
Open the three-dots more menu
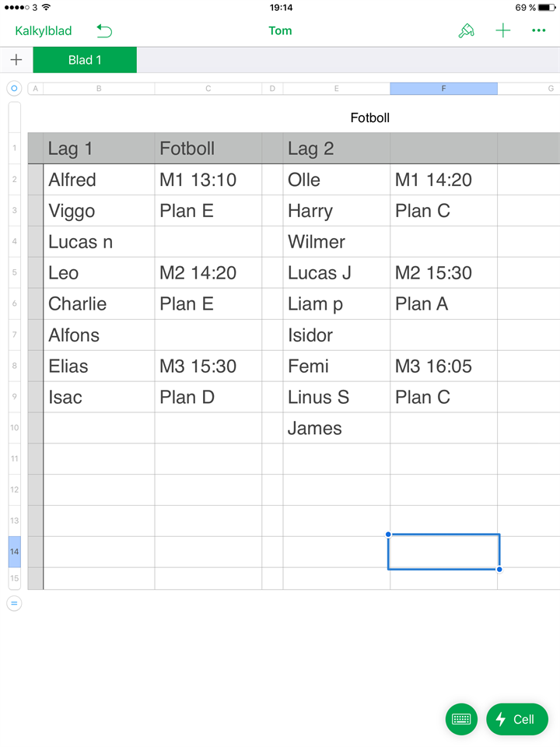point(538,30)
